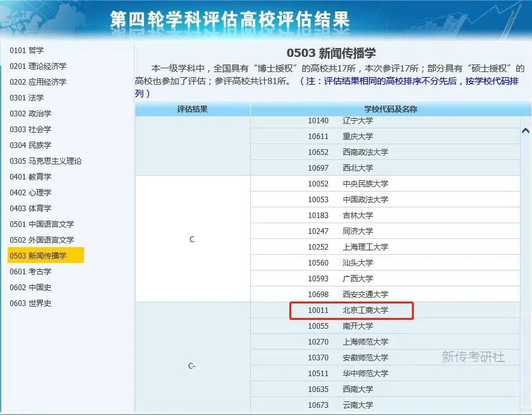532x416 pixels.
Task: Open 0601 考古学 subject
Action: click(x=30, y=272)
